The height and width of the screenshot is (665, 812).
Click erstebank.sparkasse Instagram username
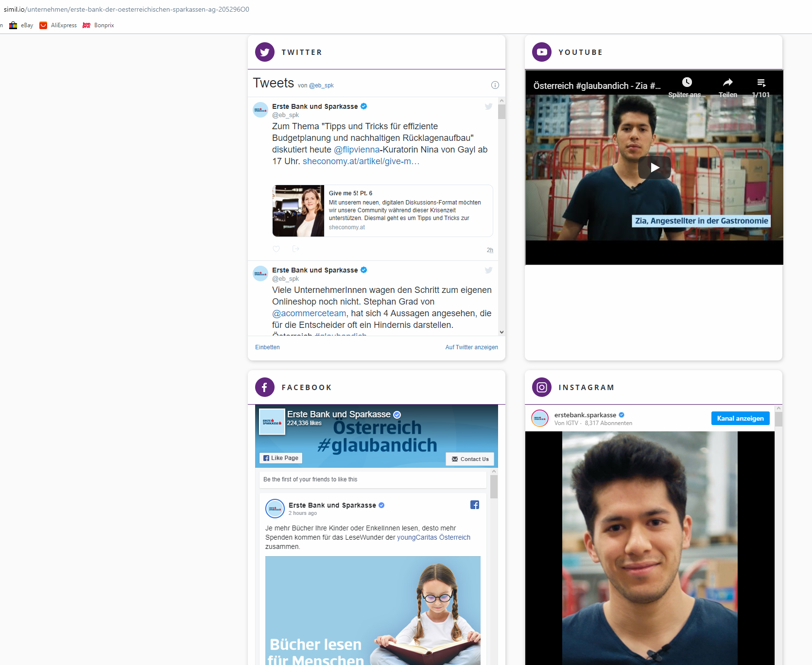pyautogui.click(x=585, y=415)
